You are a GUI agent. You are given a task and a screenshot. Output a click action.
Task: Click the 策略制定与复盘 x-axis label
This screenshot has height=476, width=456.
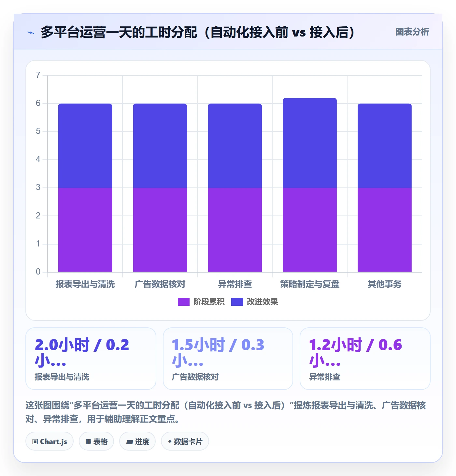point(310,284)
